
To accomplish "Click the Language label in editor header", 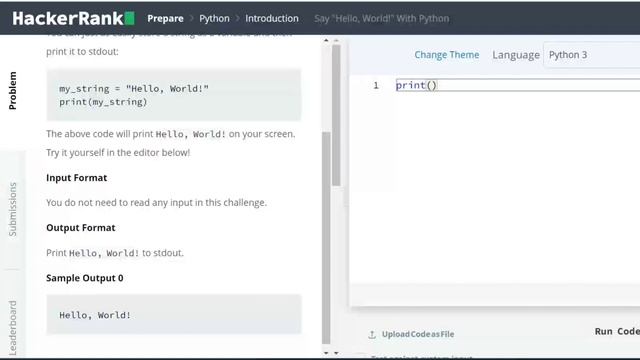I will tap(516, 55).
